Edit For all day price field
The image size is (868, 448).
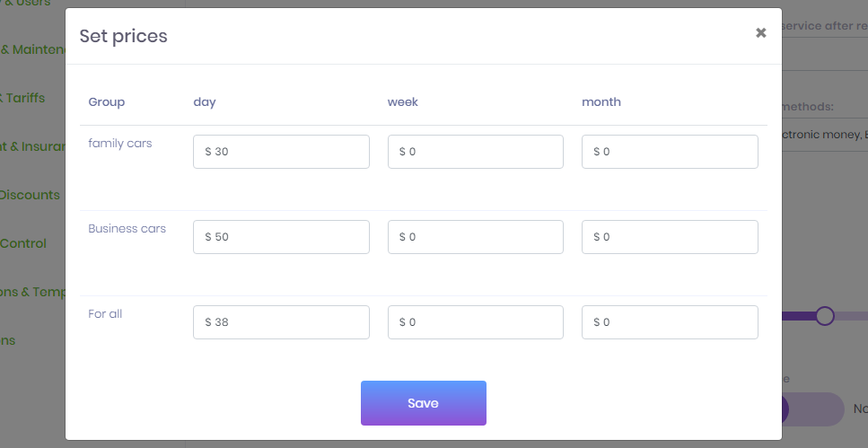point(281,322)
